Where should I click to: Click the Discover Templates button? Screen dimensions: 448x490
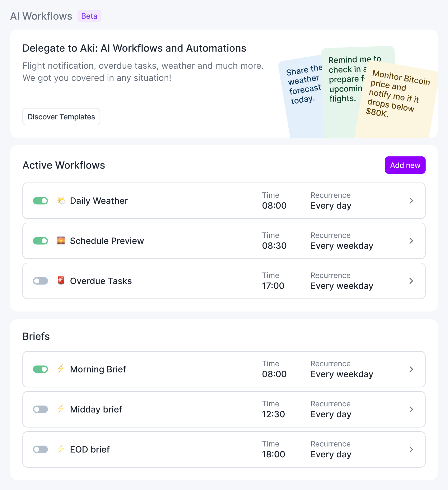click(61, 117)
